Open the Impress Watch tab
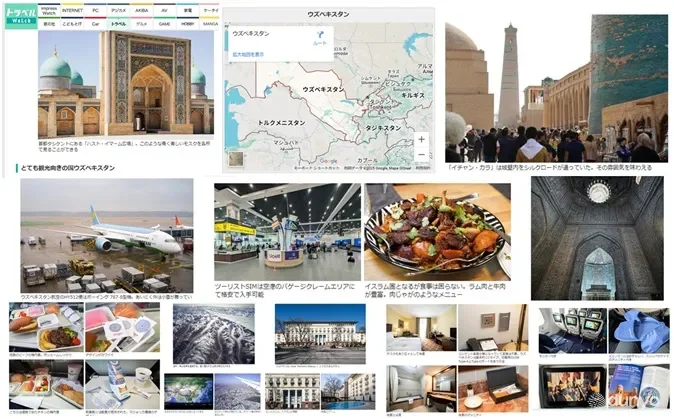The image size is (674, 419). pyautogui.click(x=49, y=10)
